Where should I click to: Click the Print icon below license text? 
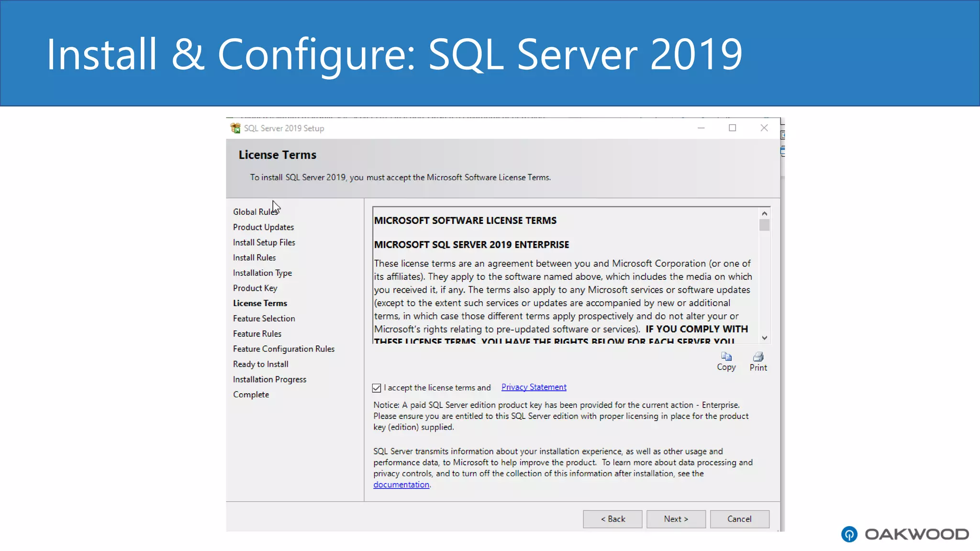pyautogui.click(x=758, y=357)
